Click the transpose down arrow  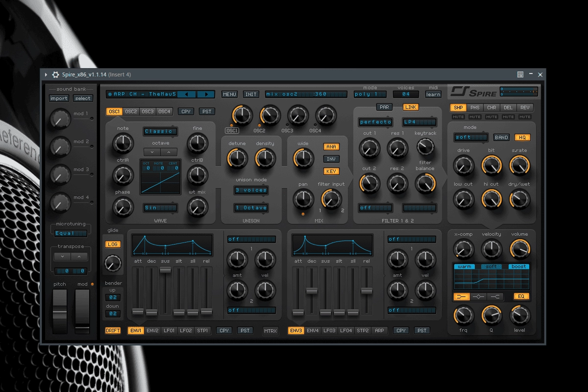click(x=62, y=256)
